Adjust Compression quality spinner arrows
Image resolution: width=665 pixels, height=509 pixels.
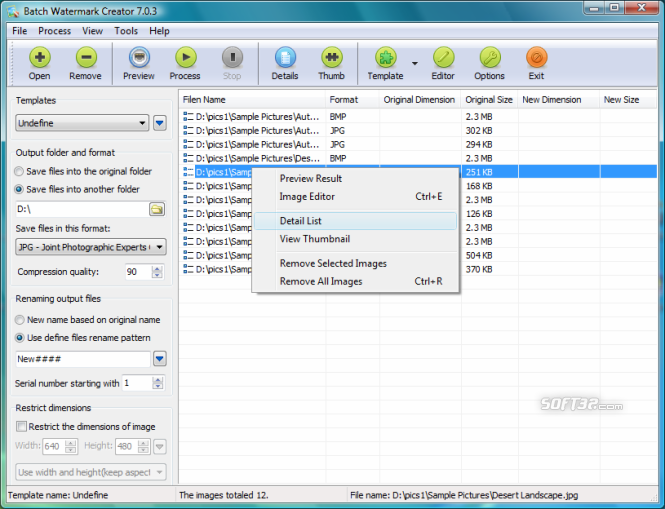(157, 272)
